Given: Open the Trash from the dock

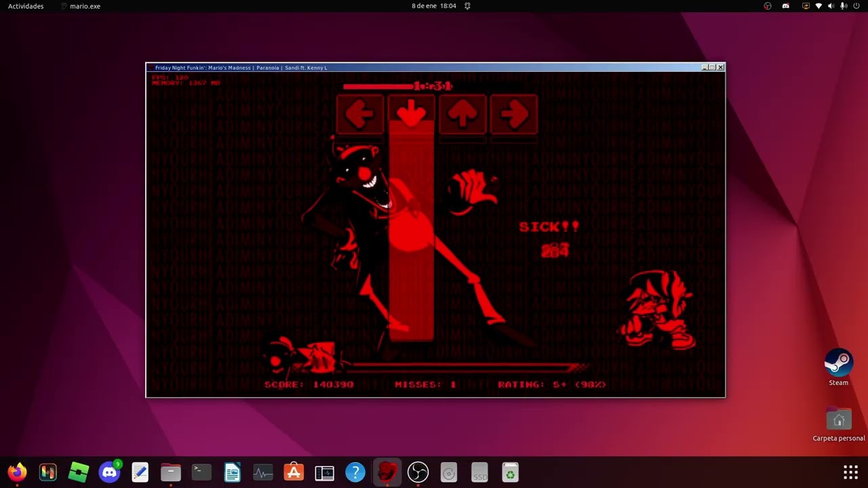Looking at the screenshot, I should 511,472.
